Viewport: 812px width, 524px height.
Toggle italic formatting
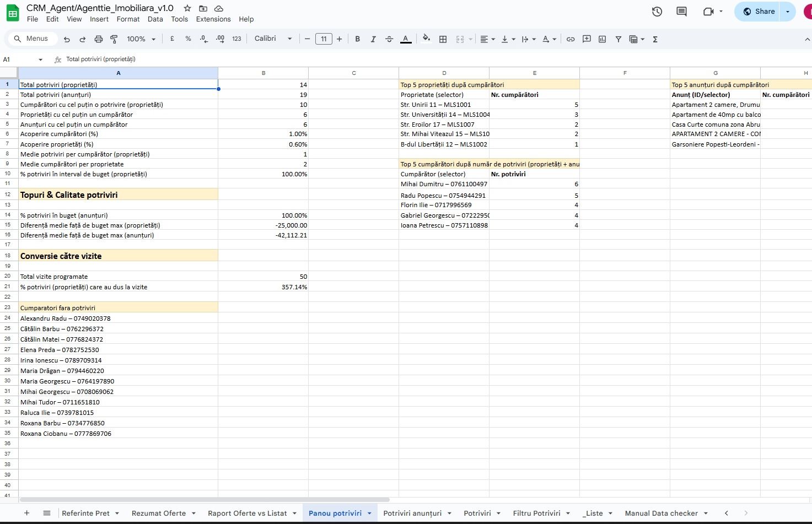(x=373, y=39)
